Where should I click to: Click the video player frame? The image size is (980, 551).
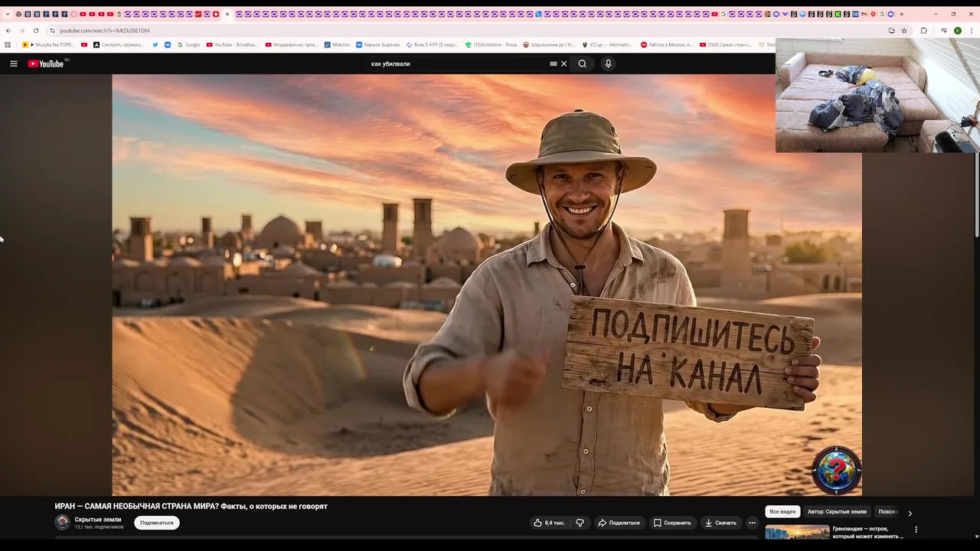tap(487, 285)
